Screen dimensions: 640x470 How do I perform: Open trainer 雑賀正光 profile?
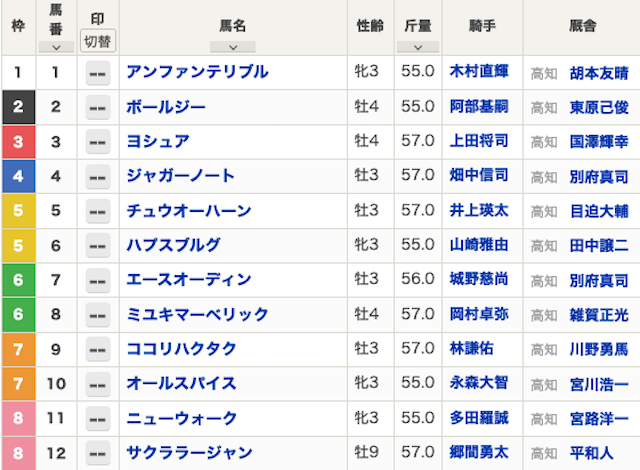[599, 315]
